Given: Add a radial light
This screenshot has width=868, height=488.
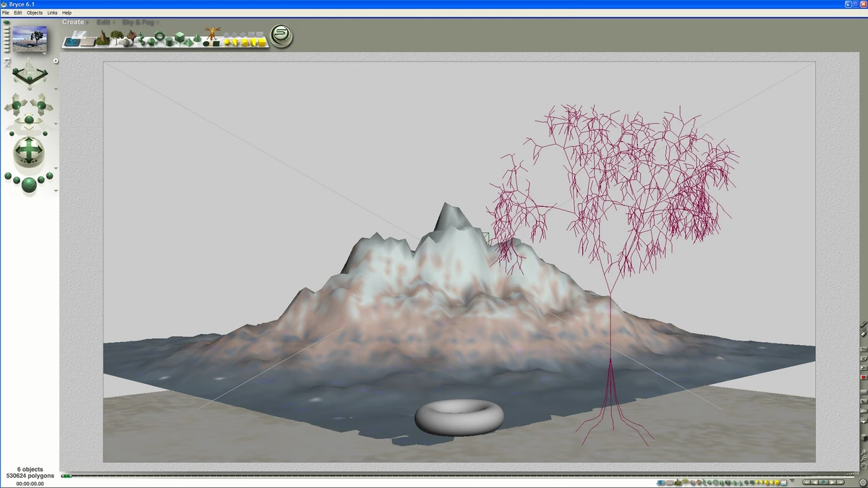Looking at the screenshot, I should click(x=229, y=41).
